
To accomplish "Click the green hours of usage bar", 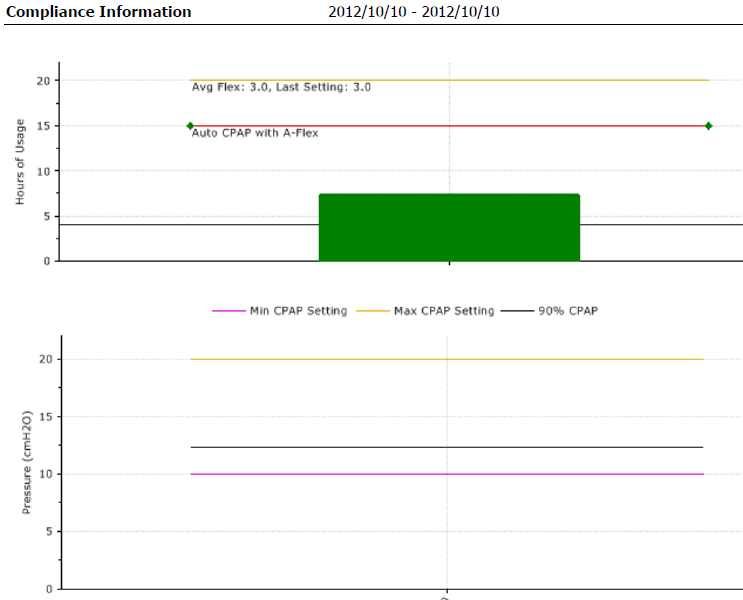I will coord(449,228).
